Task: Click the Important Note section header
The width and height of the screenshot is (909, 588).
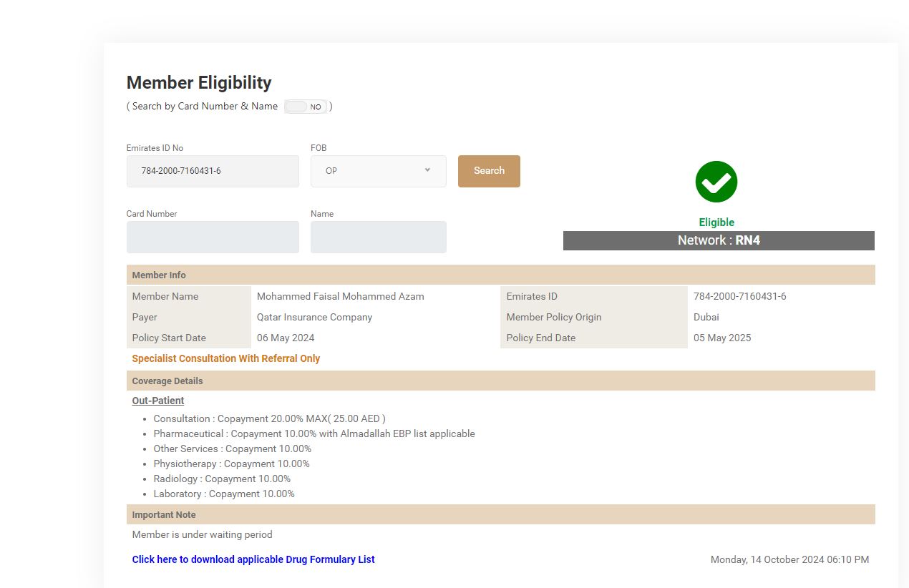Action: coord(164,514)
